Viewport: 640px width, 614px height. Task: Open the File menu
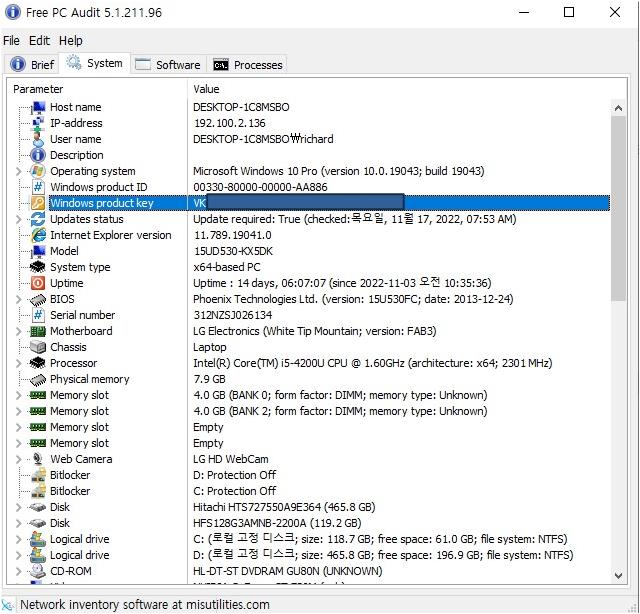pyautogui.click(x=11, y=41)
